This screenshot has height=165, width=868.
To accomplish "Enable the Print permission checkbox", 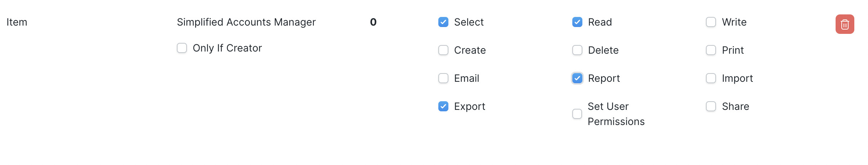I will click(711, 50).
